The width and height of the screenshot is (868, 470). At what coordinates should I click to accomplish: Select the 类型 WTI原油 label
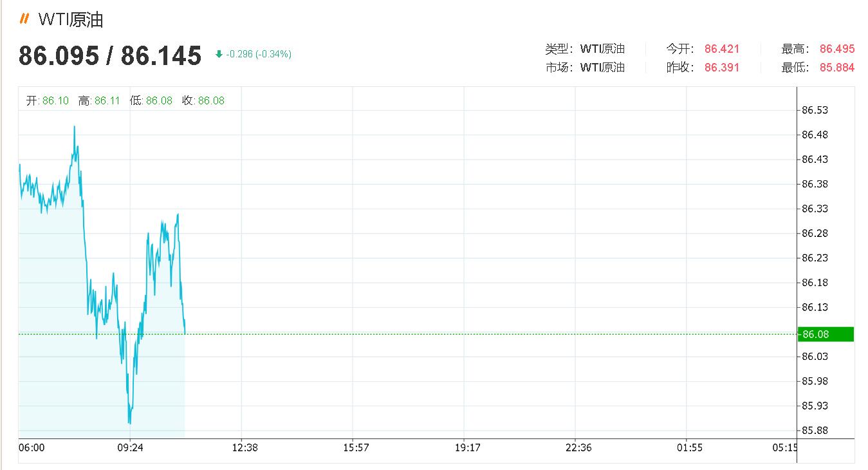pos(585,49)
